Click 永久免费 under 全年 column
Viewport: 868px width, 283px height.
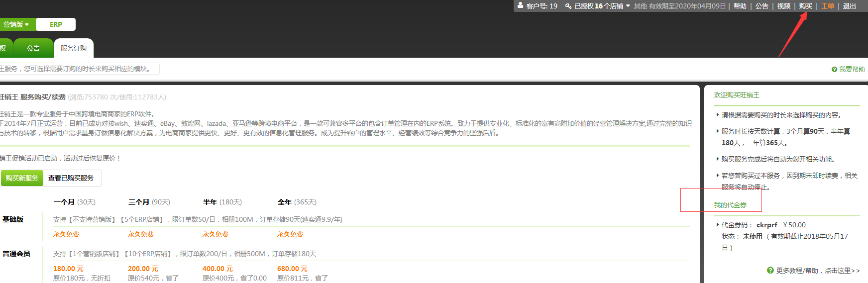coord(290,234)
